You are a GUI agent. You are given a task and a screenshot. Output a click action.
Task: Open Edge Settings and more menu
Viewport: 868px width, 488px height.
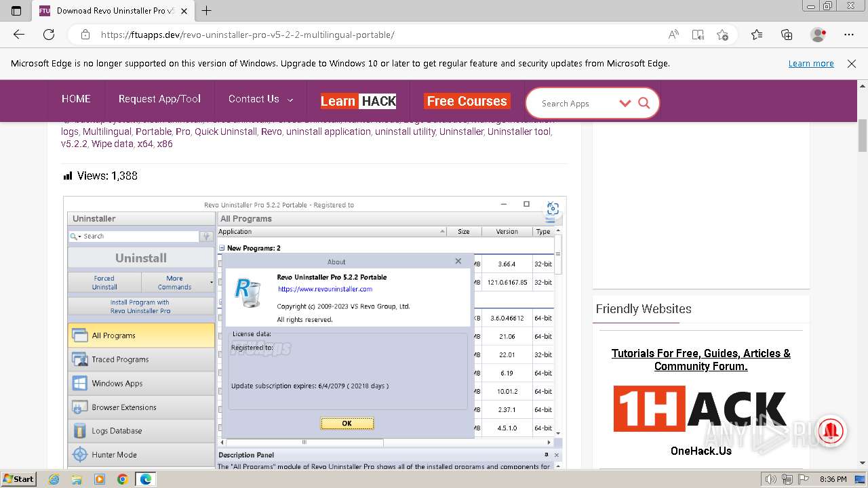[849, 35]
